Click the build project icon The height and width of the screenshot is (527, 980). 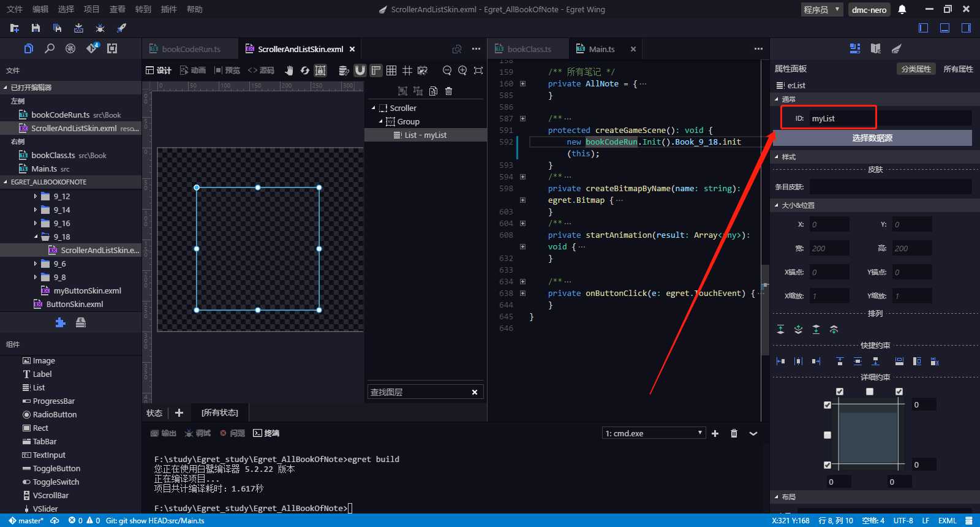[x=78, y=28]
